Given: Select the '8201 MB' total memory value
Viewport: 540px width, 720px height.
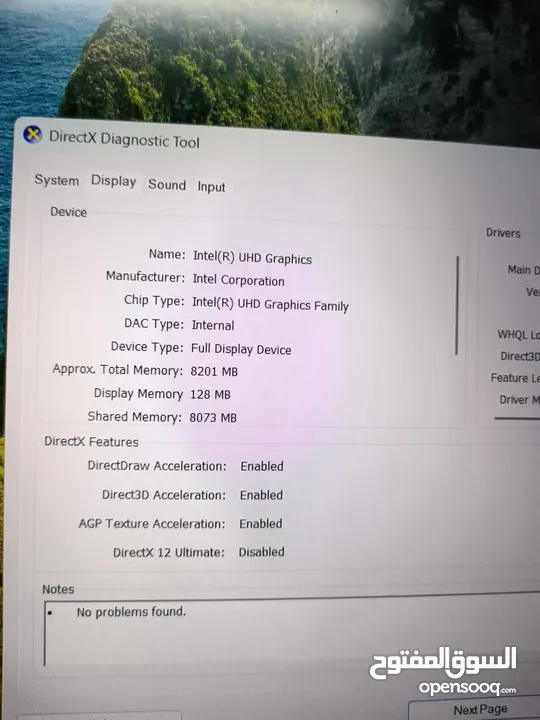Looking at the screenshot, I should (x=214, y=371).
